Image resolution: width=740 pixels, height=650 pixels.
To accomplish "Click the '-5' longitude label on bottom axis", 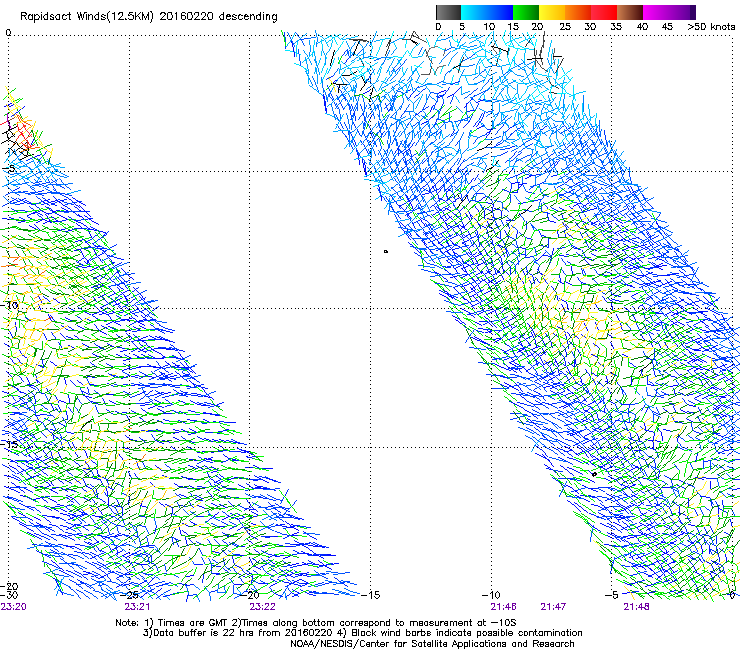I will [x=611, y=595].
